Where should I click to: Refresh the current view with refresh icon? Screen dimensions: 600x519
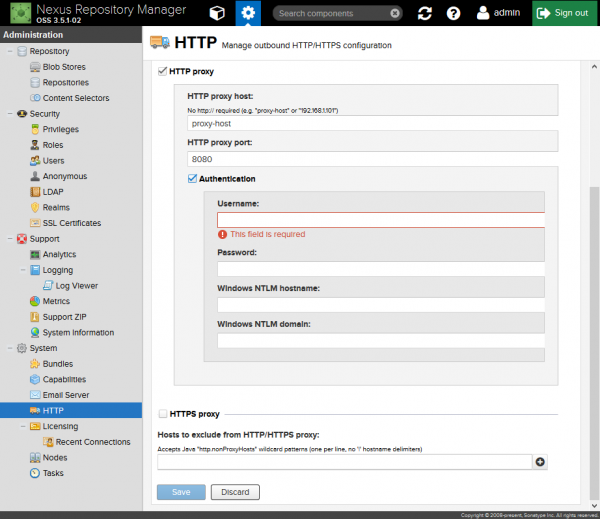point(425,13)
